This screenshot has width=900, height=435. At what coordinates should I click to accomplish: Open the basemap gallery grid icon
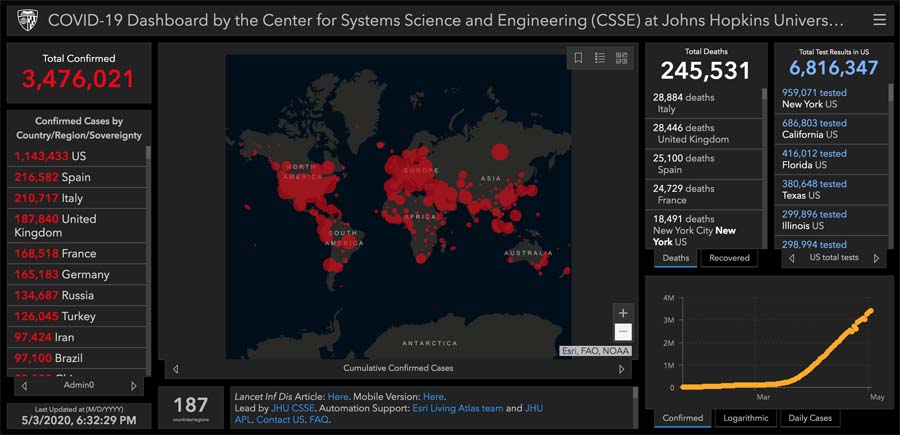click(x=622, y=58)
